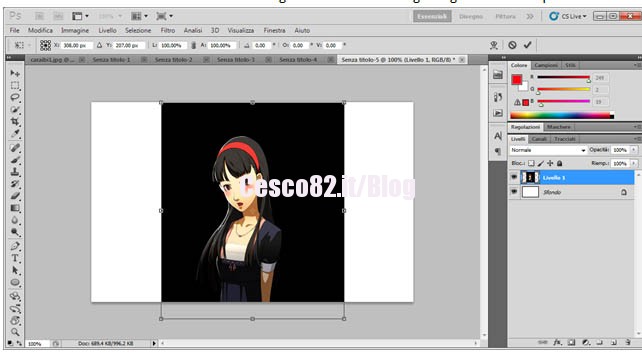Select the Rectangular Marquee tool
This screenshot has width=642, height=362.
point(15,86)
